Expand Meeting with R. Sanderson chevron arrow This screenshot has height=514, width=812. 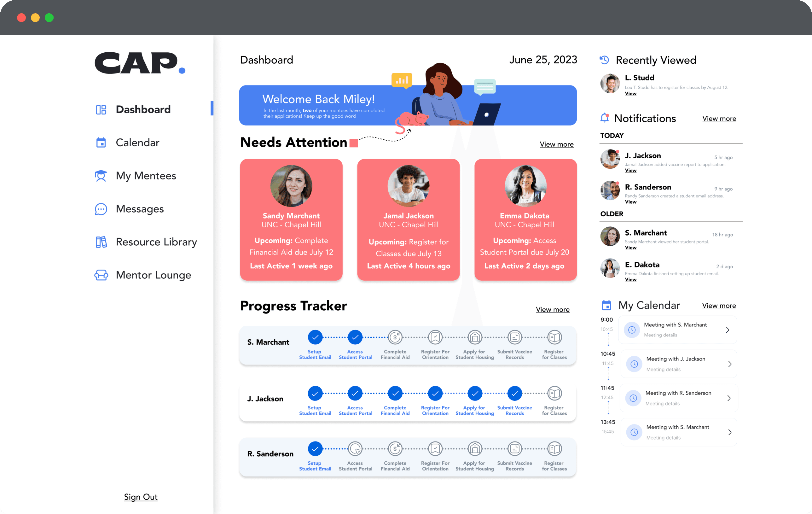(x=729, y=398)
